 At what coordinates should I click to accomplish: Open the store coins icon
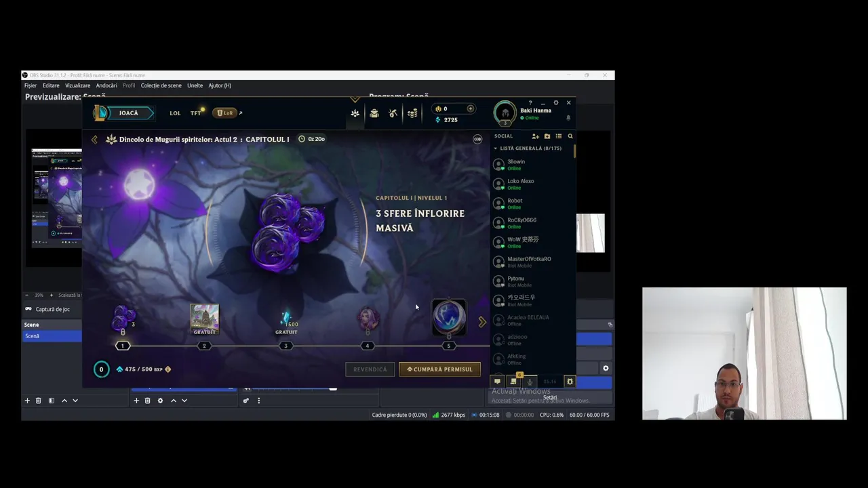point(412,113)
